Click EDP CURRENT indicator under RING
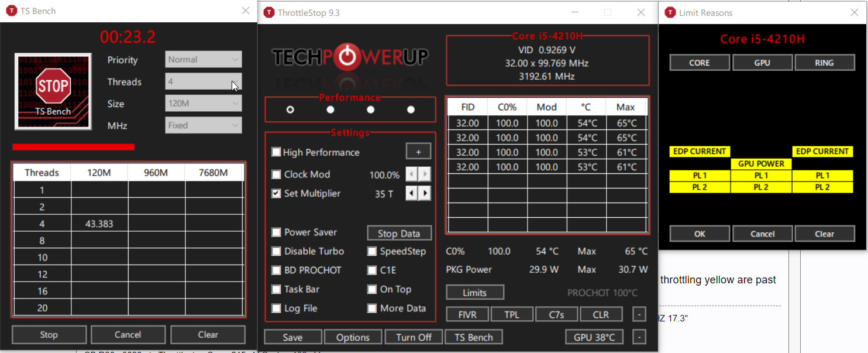This screenshot has height=353, width=868. [822, 151]
